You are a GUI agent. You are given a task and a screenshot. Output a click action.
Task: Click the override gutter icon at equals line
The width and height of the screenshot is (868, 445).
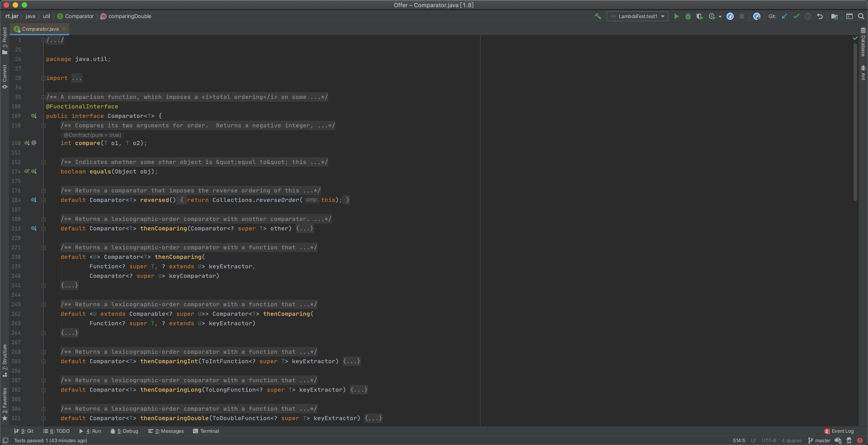(x=27, y=171)
